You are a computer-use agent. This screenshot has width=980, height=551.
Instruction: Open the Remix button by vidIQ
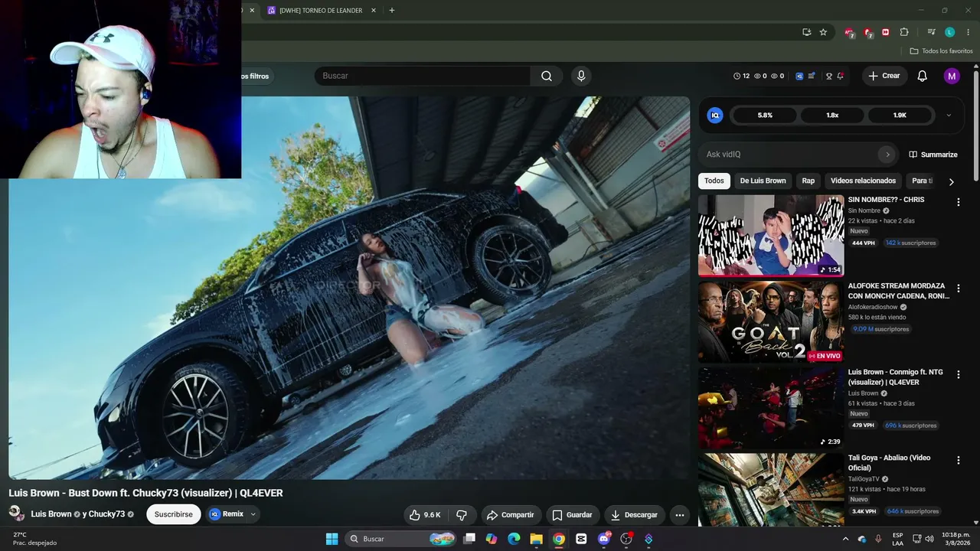click(227, 514)
